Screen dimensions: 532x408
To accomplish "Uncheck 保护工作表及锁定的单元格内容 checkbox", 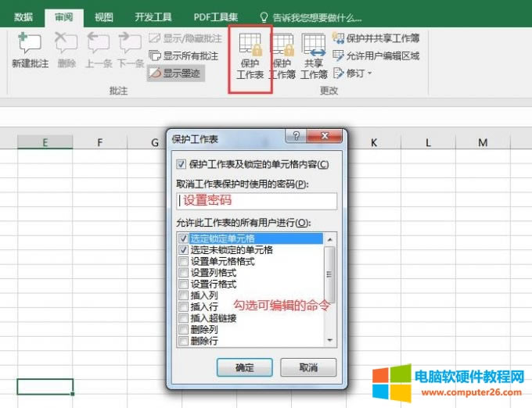I will [182, 164].
